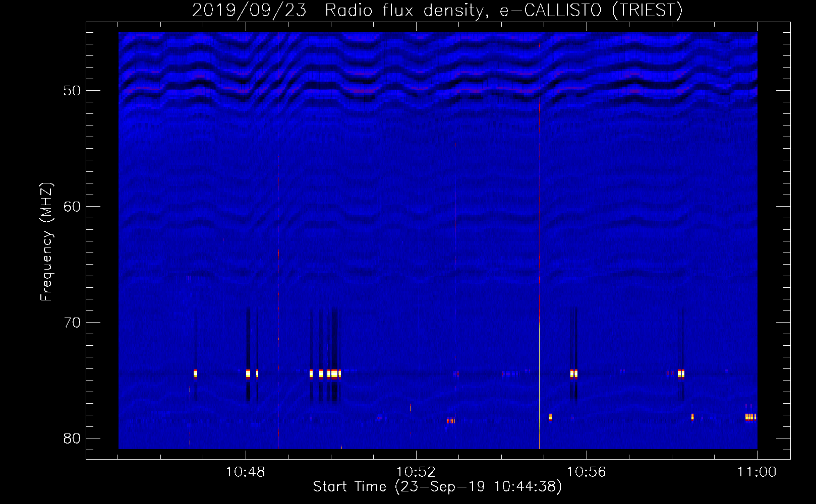816x504 pixels.
Task: Click the '60' frequency tick label
Action: pos(73,207)
